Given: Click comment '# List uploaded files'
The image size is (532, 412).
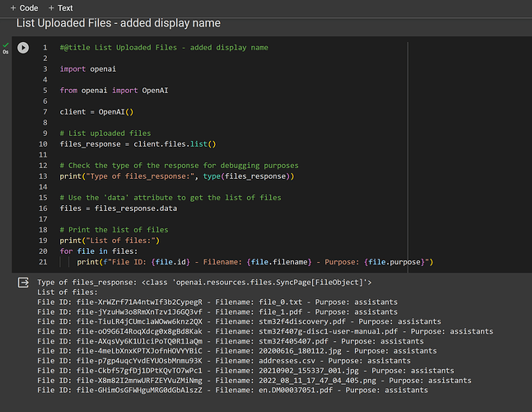Looking at the screenshot, I should [x=105, y=133].
